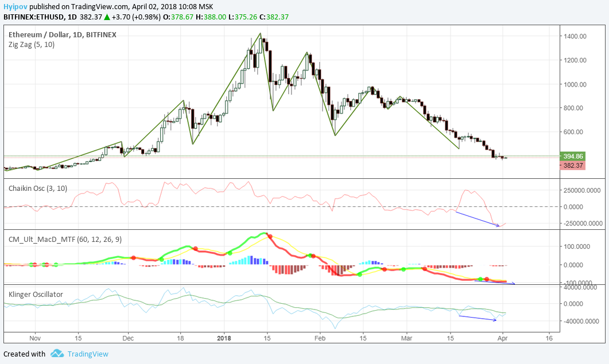This screenshot has height=364, width=609.
Task: Click the Mar label on time axis
Action: pos(406,338)
